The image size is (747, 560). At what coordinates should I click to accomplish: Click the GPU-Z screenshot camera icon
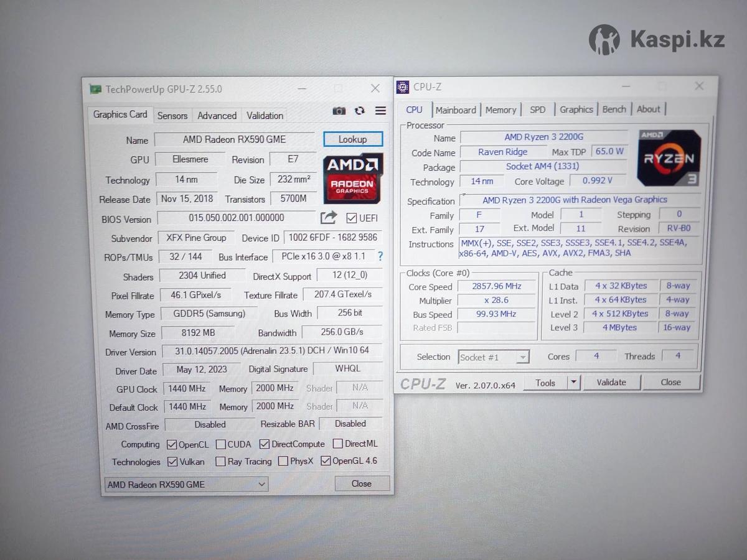339,111
